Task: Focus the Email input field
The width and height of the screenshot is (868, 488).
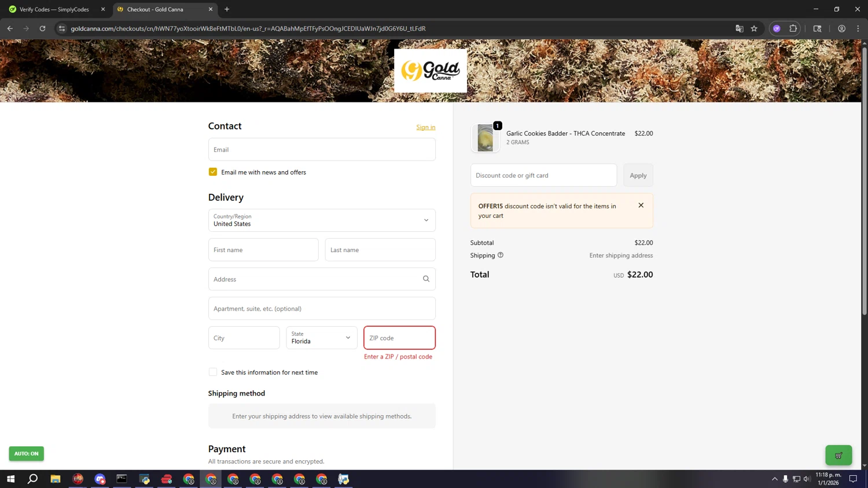Action: pyautogui.click(x=322, y=149)
